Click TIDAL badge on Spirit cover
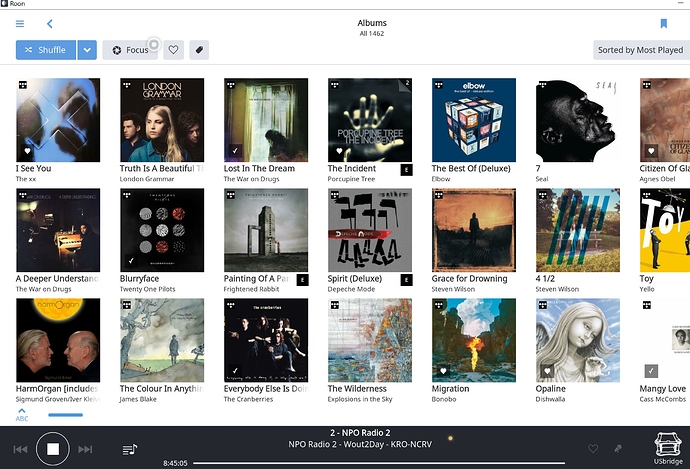The height and width of the screenshot is (469, 690). point(335,195)
